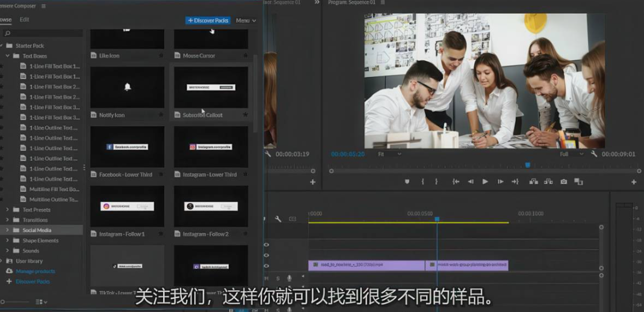Click the Play button in Program monitor
This screenshot has width=644, height=312.
pos(485,182)
